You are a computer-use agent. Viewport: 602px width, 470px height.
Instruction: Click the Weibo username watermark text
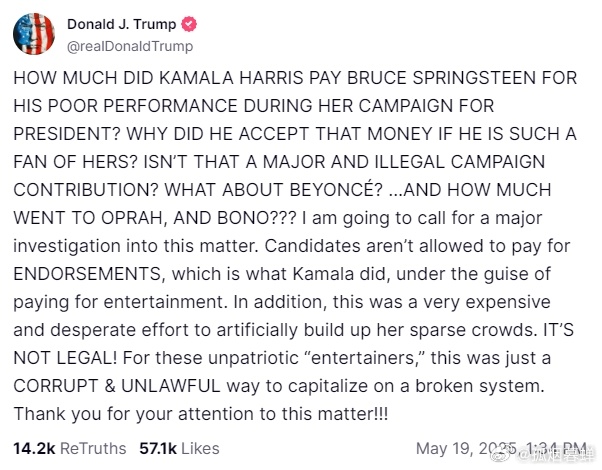(x=554, y=456)
